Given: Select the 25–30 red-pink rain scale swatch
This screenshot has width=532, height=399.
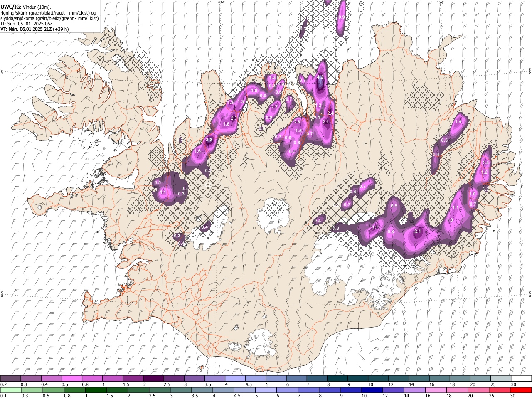Looking at the screenshot, I should [500, 390].
